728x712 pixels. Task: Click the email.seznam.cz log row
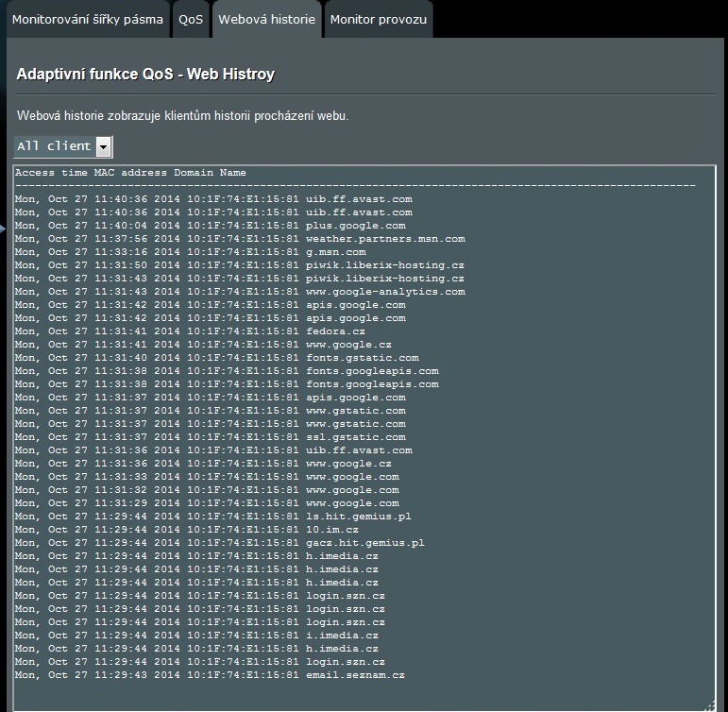pos(210,675)
